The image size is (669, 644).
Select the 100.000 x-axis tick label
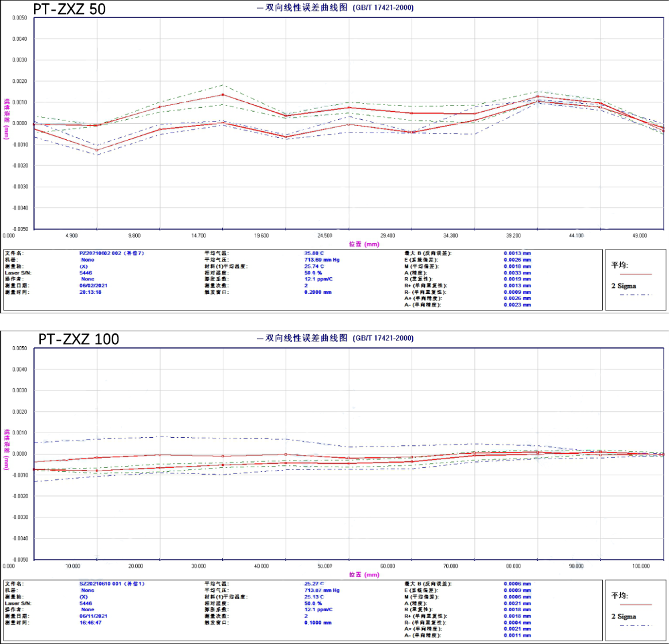[641, 566]
